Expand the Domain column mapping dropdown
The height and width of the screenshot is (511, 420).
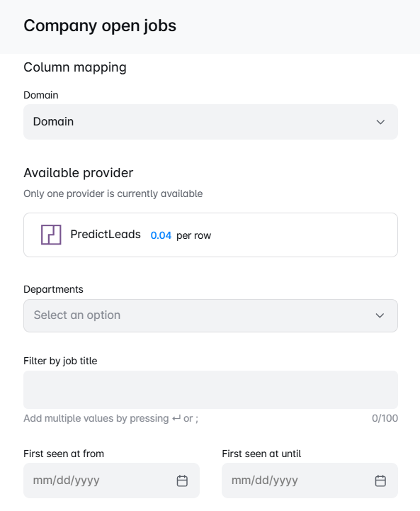coord(210,122)
